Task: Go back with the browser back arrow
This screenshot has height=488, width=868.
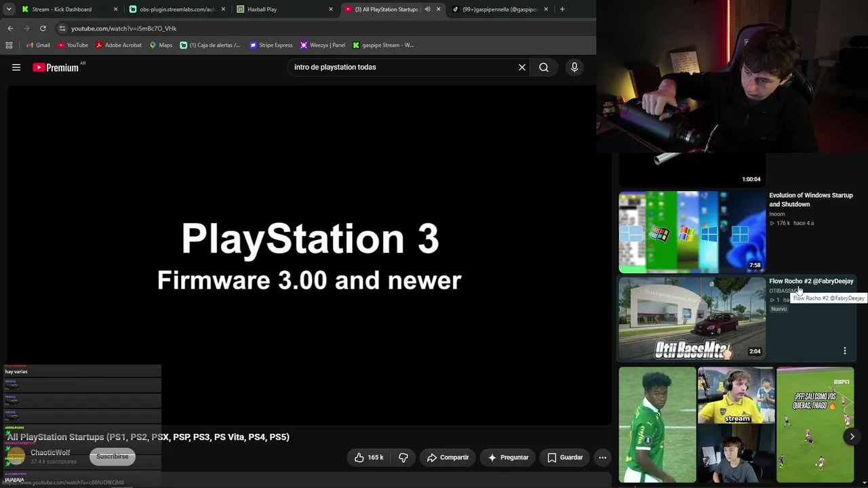Action: (x=10, y=28)
